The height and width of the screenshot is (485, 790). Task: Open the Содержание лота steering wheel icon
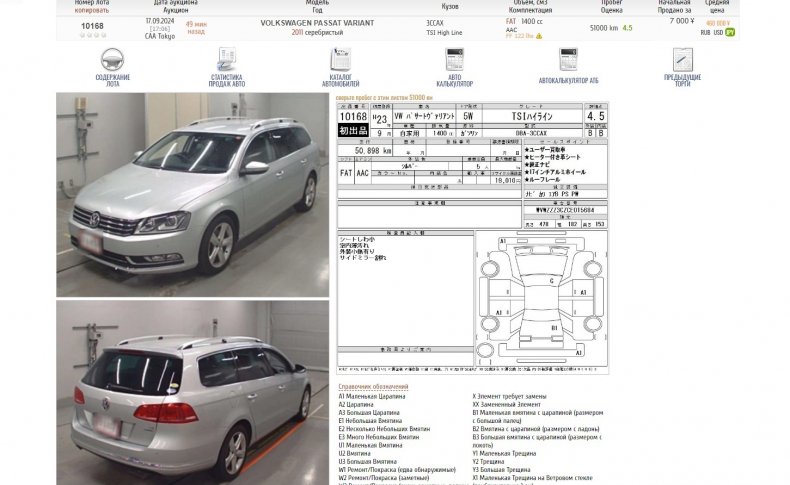click(x=112, y=59)
